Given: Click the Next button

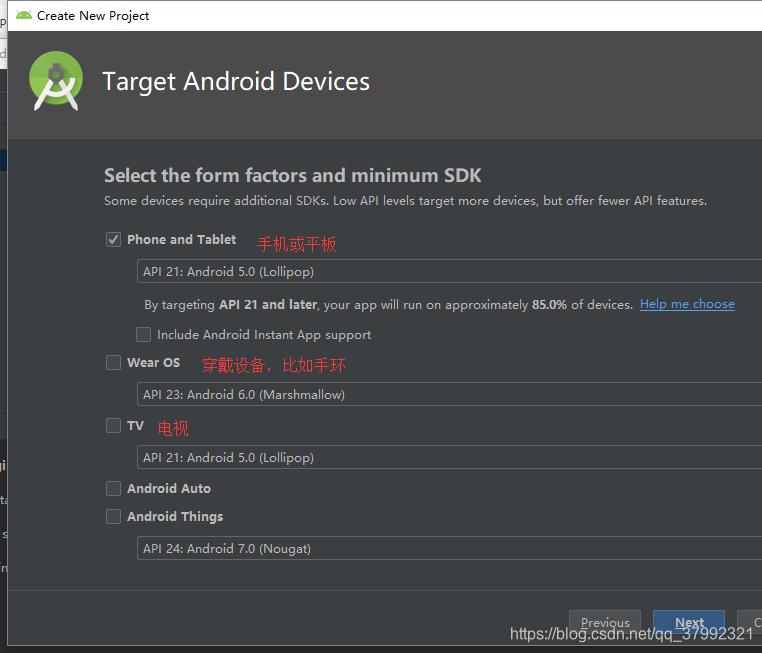Looking at the screenshot, I should pos(689,622).
